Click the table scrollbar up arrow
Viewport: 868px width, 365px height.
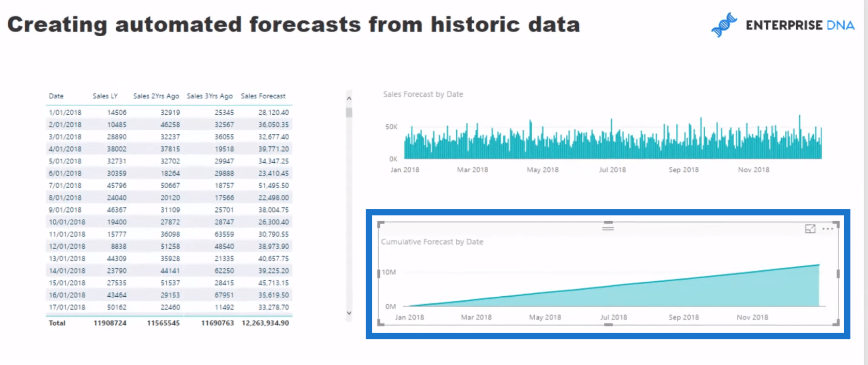349,98
